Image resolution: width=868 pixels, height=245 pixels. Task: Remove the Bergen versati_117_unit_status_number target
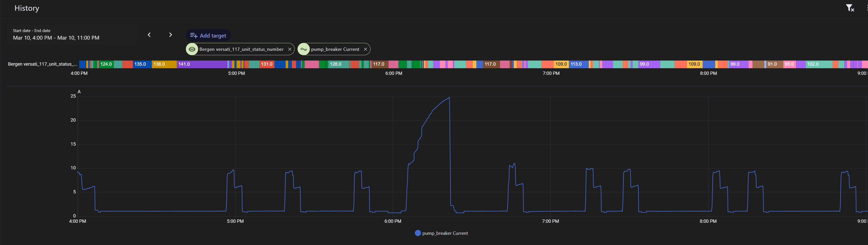click(289, 49)
